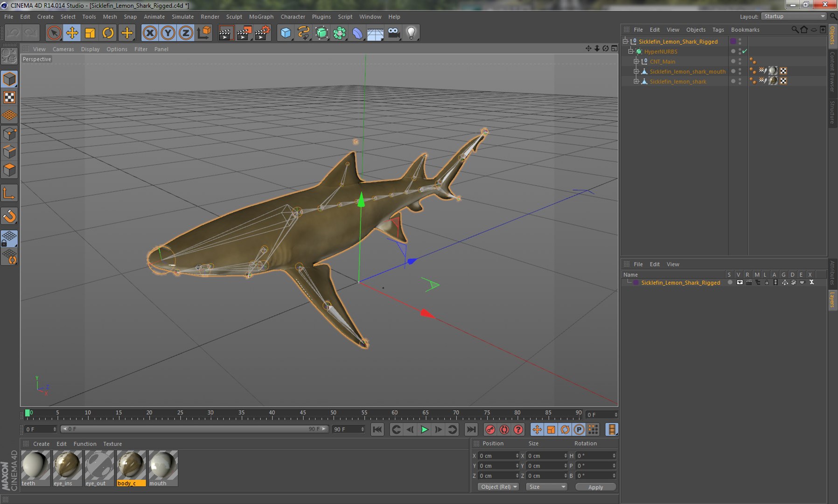Expand the CNT_Main object
Image resolution: width=838 pixels, height=504 pixels.
coord(636,62)
